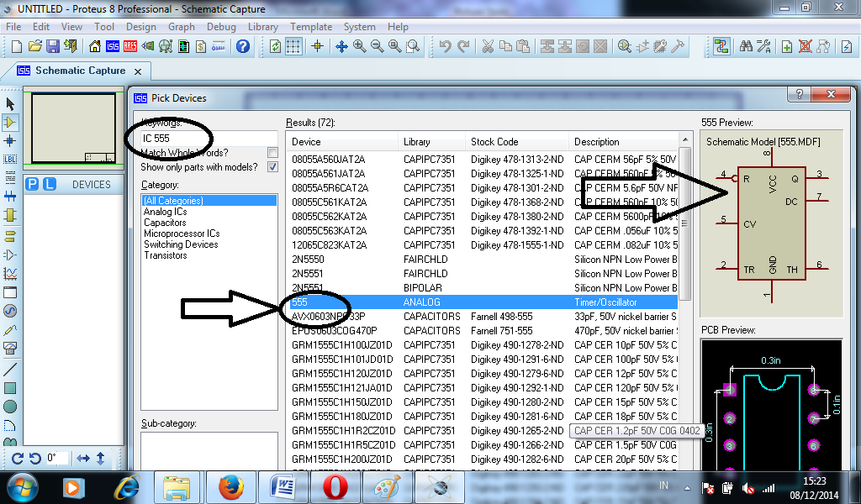Viewport: 861px width, 504px height.
Task: Open the blue ISIS schematic icon
Action: [x=113, y=46]
